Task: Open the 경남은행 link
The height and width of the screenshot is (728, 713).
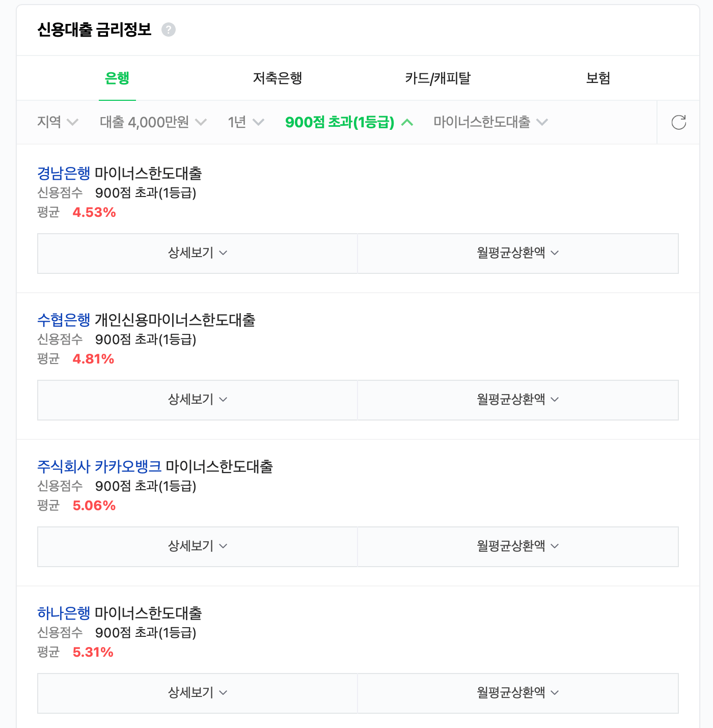Action: 64,174
